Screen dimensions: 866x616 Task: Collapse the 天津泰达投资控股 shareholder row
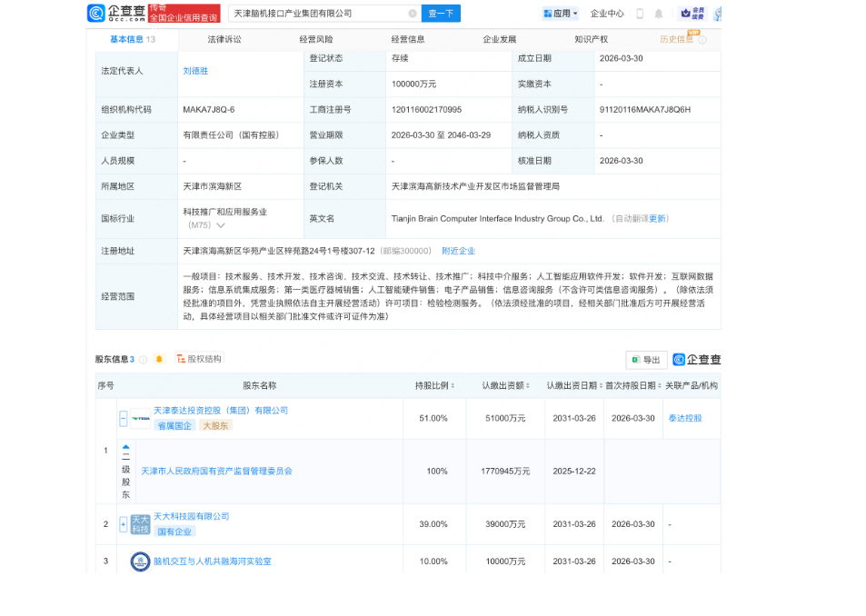pos(124,419)
